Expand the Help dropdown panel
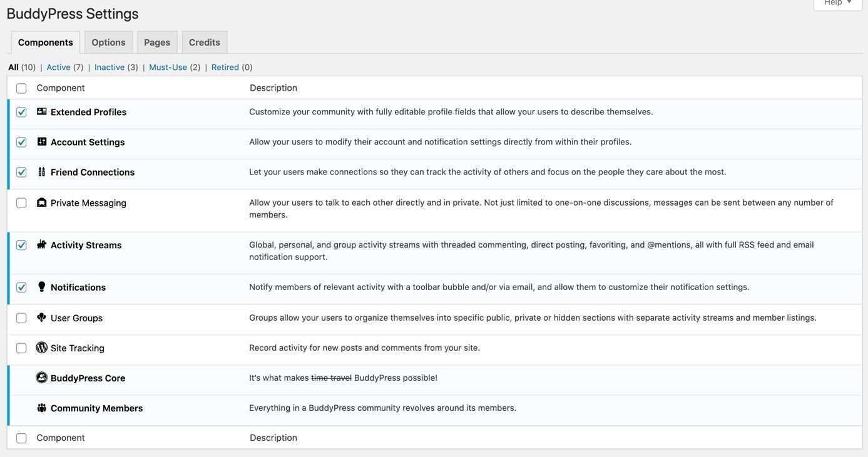The height and width of the screenshot is (457, 868). coord(837,3)
